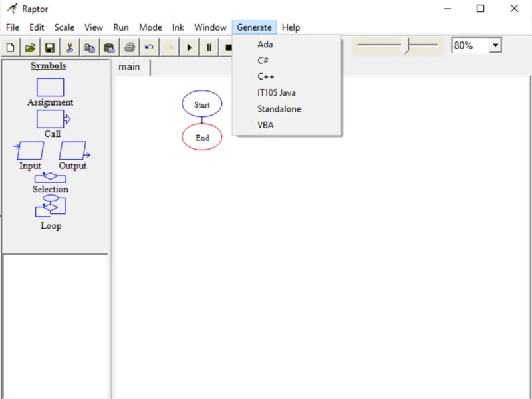The width and height of the screenshot is (532, 399).
Task: Select the Assignment symbol rectangle
Action: point(51,88)
